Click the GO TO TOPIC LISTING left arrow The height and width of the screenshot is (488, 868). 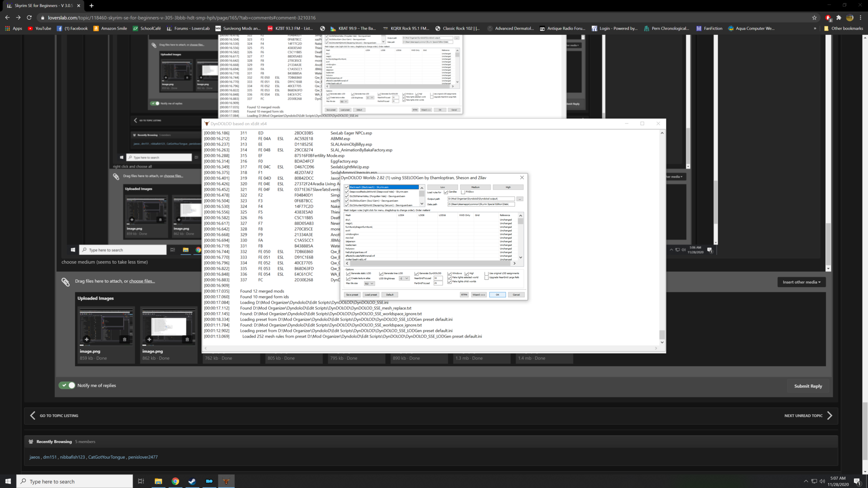pos(33,415)
